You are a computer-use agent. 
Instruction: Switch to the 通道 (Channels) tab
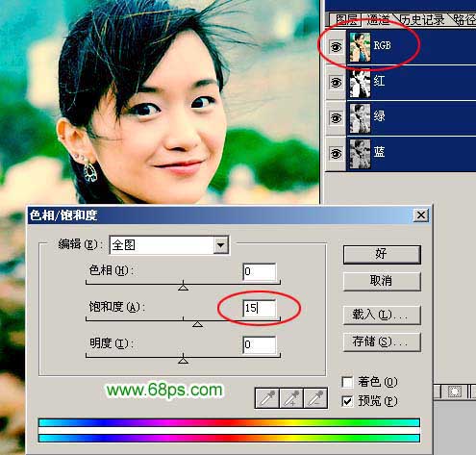pos(379,20)
